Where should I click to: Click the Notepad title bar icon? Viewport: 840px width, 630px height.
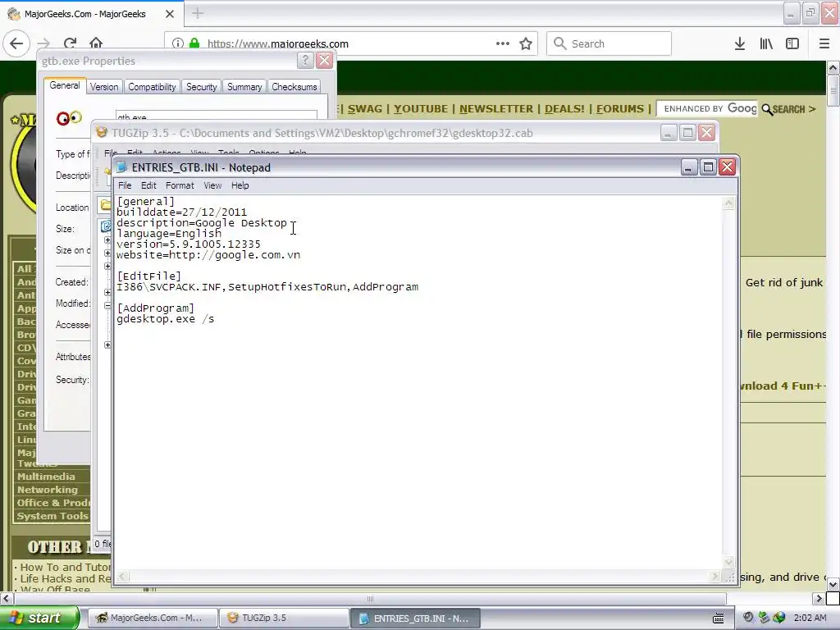(121, 167)
